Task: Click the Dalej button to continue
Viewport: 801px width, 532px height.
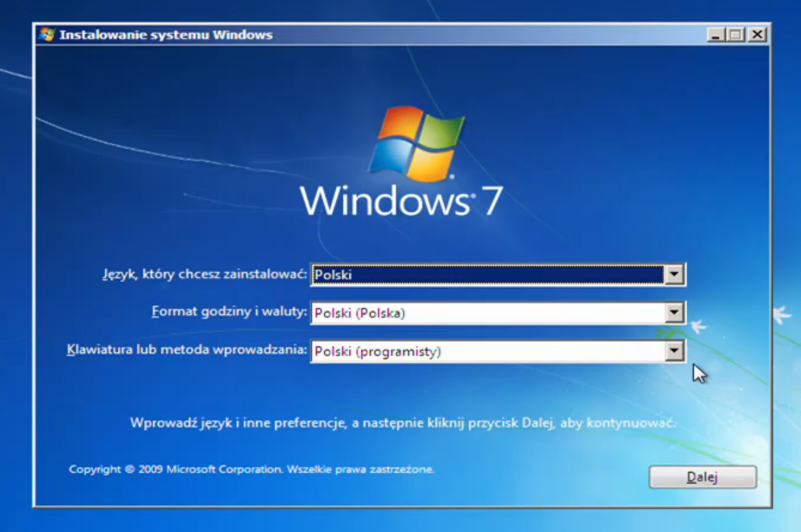Action: [702, 477]
